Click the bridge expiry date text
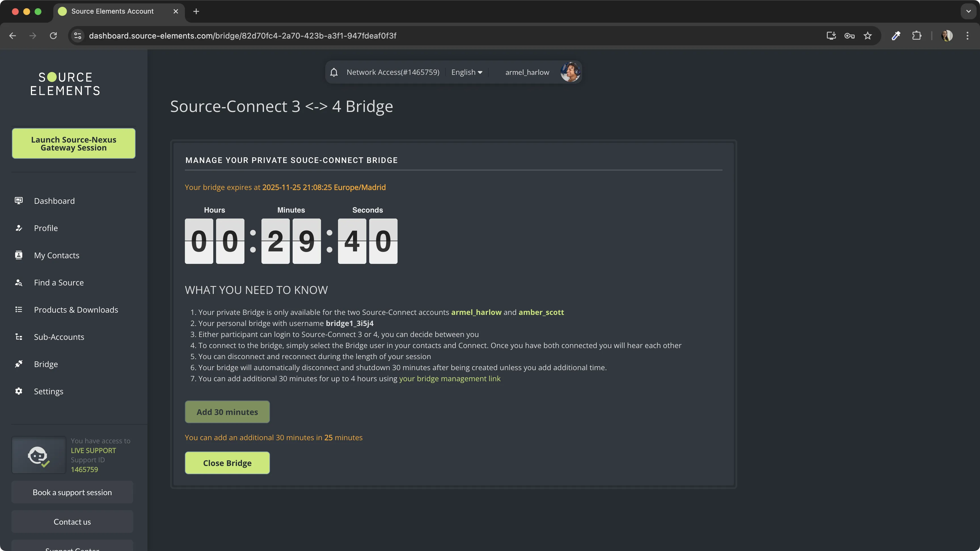This screenshot has width=980, height=551. pos(324,187)
